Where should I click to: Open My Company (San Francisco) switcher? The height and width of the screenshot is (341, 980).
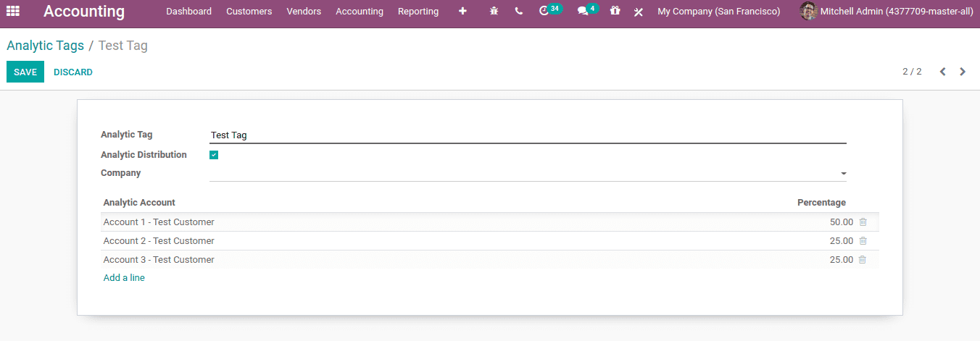pyautogui.click(x=719, y=12)
